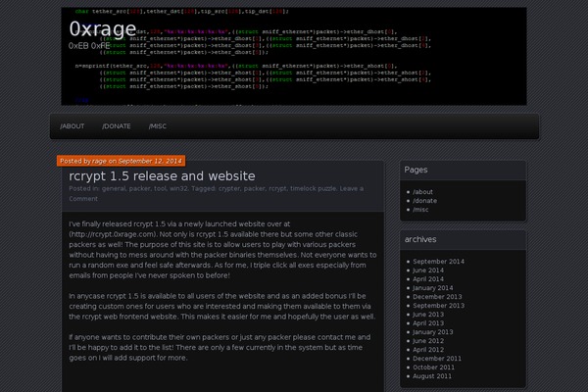Click the September 12, 2014 post date
This screenshot has width=588, height=392.
[x=150, y=161]
